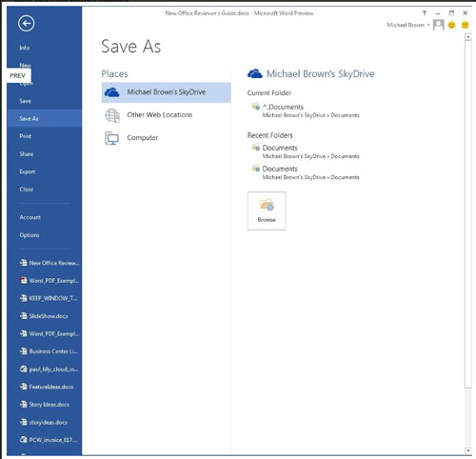Open first recent Documents folder name
Viewport: 476px width, 459px height.
(x=280, y=148)
